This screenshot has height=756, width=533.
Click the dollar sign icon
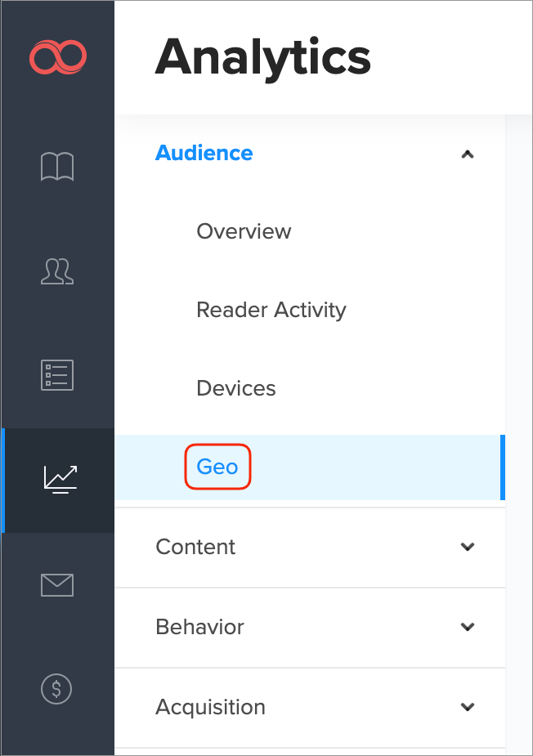[57, 688]
